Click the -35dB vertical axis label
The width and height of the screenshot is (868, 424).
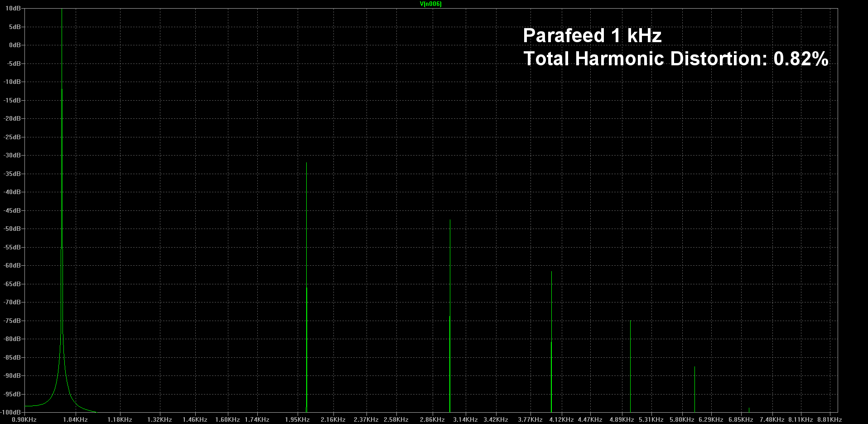pyautogui.click(x=12, y=174)
